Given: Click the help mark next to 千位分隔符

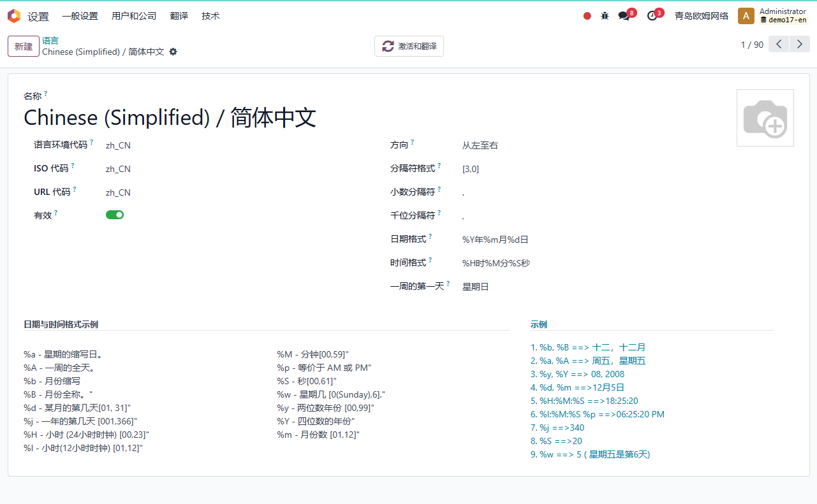Looking at the screenshot, I should 439,213.
